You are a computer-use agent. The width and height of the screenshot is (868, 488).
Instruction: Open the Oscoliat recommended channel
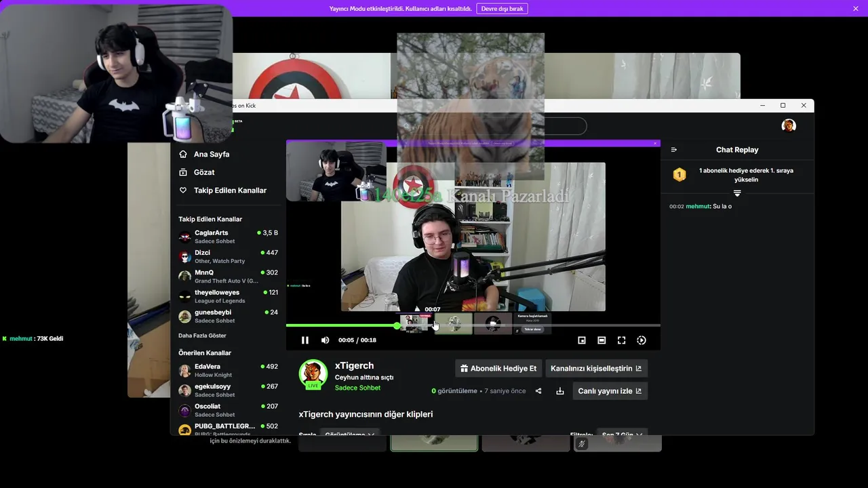[228, 409]
